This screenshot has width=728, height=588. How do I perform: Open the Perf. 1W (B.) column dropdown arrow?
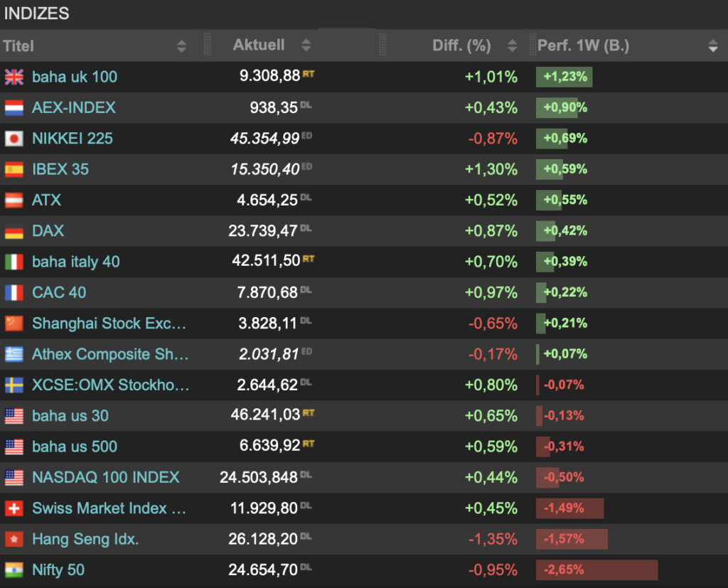[x=713, y=47]
